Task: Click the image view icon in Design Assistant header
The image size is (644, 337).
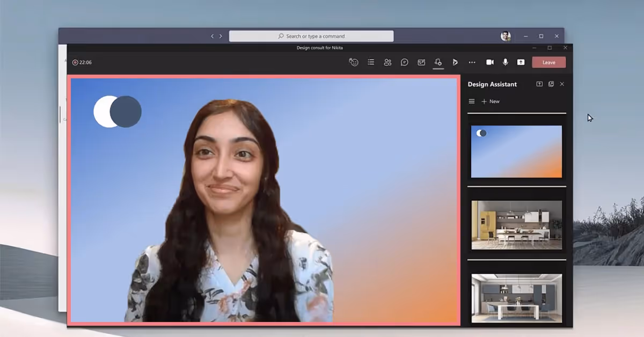Action: (551, 84)
